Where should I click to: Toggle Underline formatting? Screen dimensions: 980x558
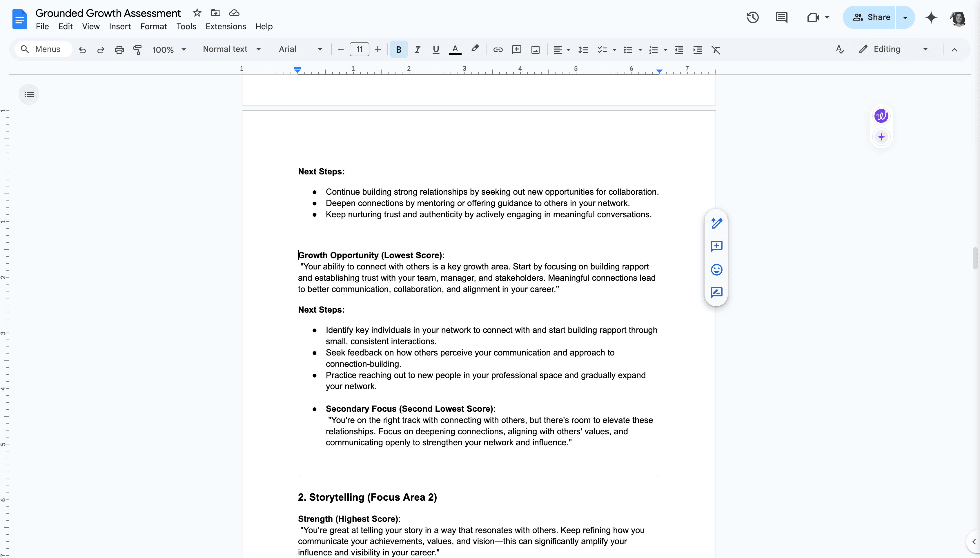coord(435,50)
